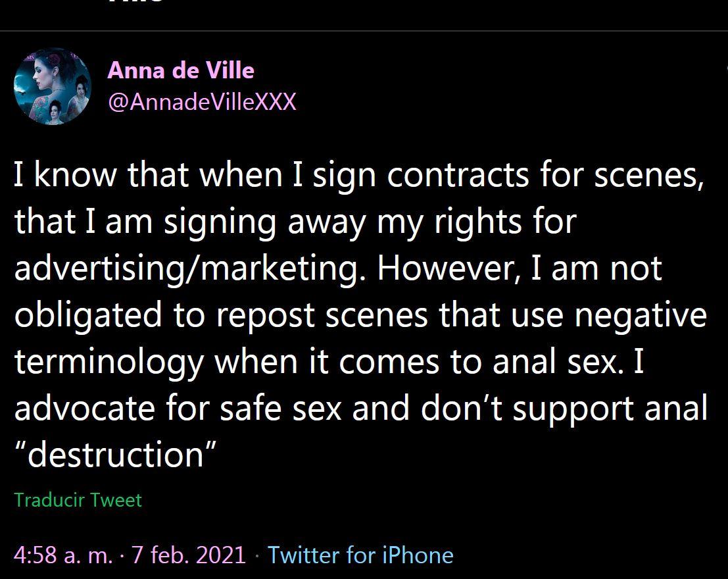
Task: Click the word "negative" in the tweet
Action: point(641,315)
